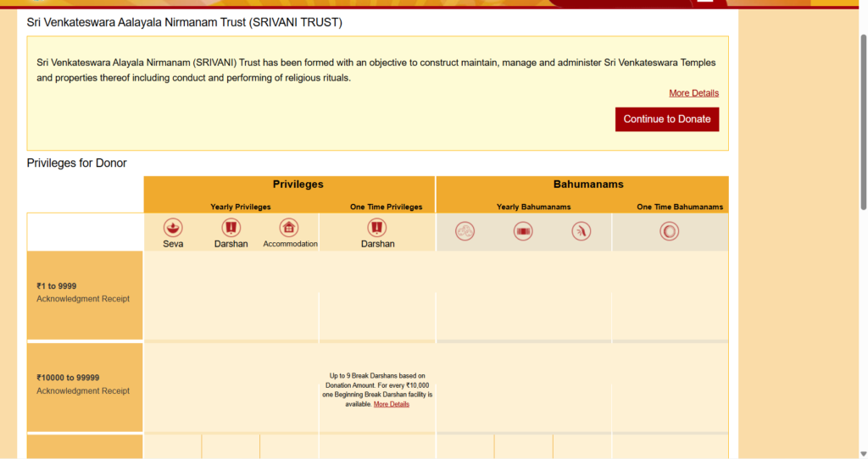
Task: Select the One Time Privileges subheader
Action: pos(386,207)
